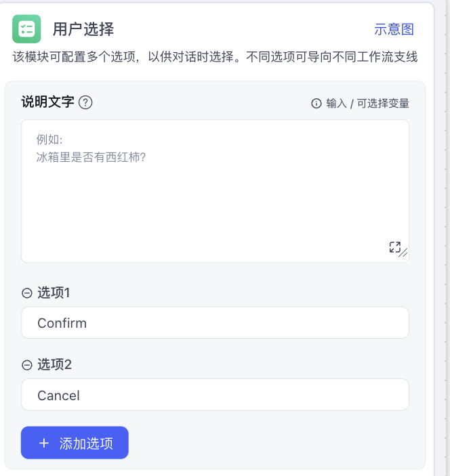
Task: Click the 输入 / 可选择变量 hint text
Action: click(x=367, y=104)
